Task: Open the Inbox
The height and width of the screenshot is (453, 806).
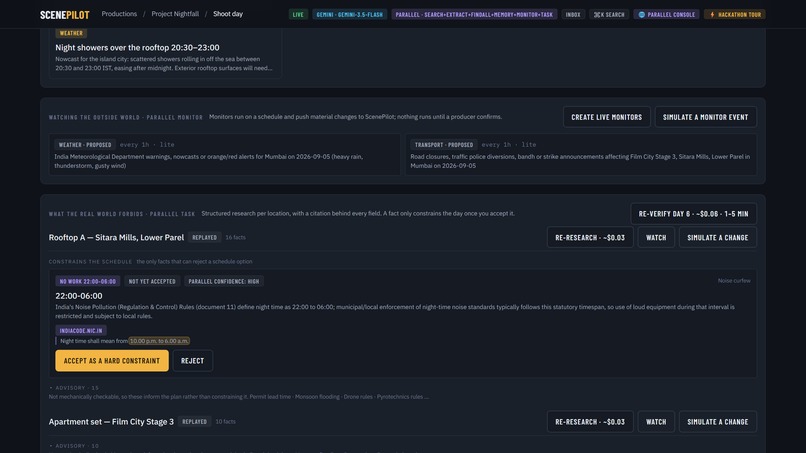Action: tap(573, 14)
